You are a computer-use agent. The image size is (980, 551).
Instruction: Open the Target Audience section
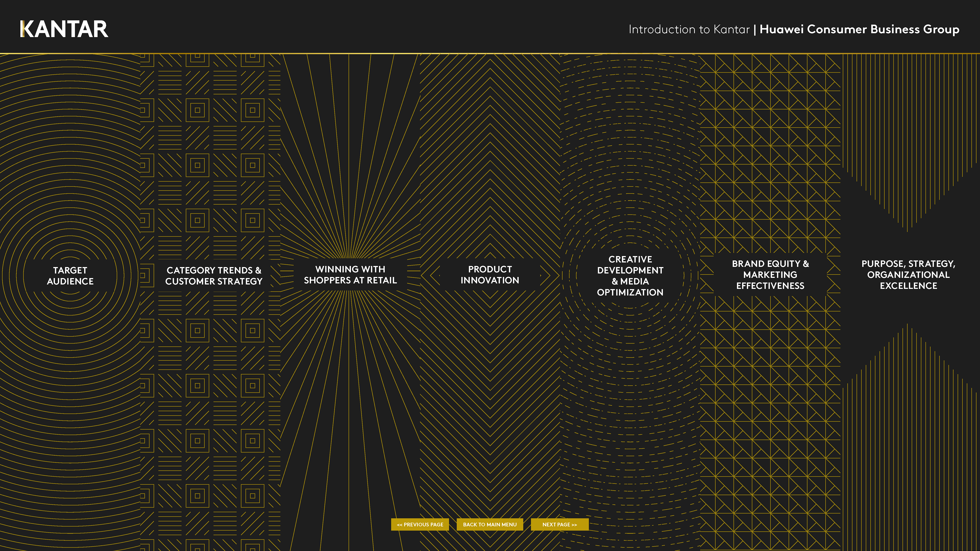click(x=70, y=276)
